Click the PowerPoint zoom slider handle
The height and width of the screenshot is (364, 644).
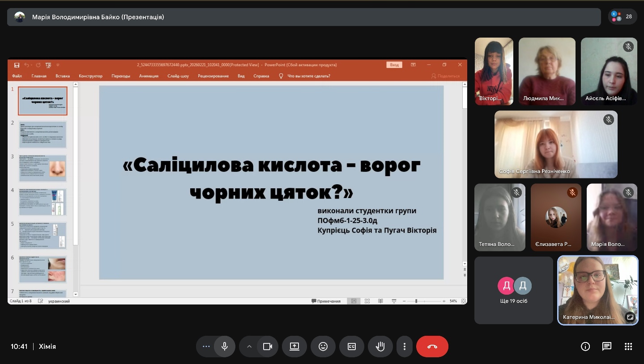(416, 301)
